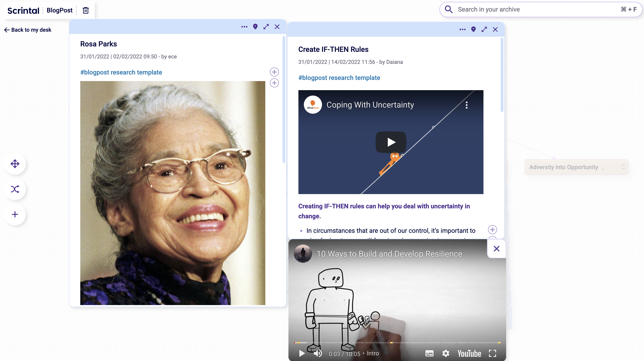Enter fullscreen on the floating video
The width and height of the screenshot is (644, 361).
(493, 354)
